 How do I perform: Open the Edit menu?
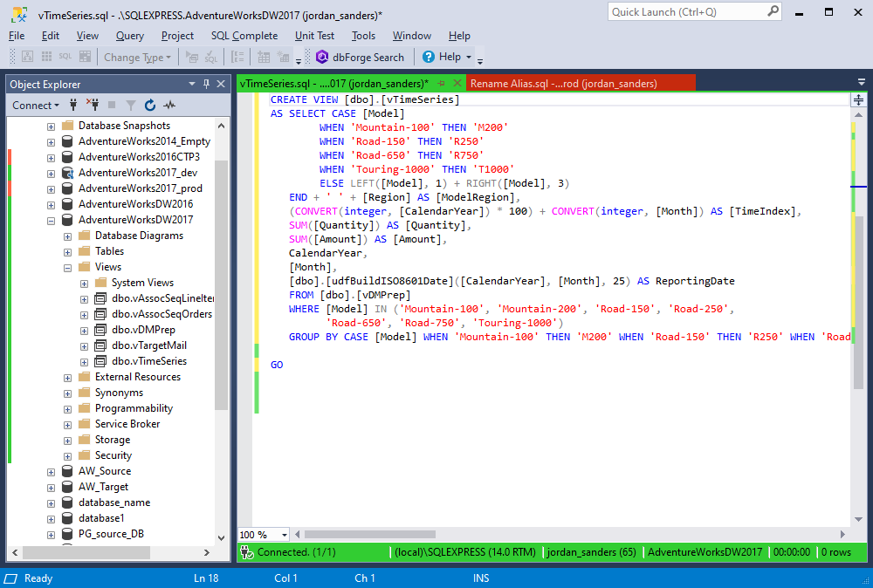[50, 36]
